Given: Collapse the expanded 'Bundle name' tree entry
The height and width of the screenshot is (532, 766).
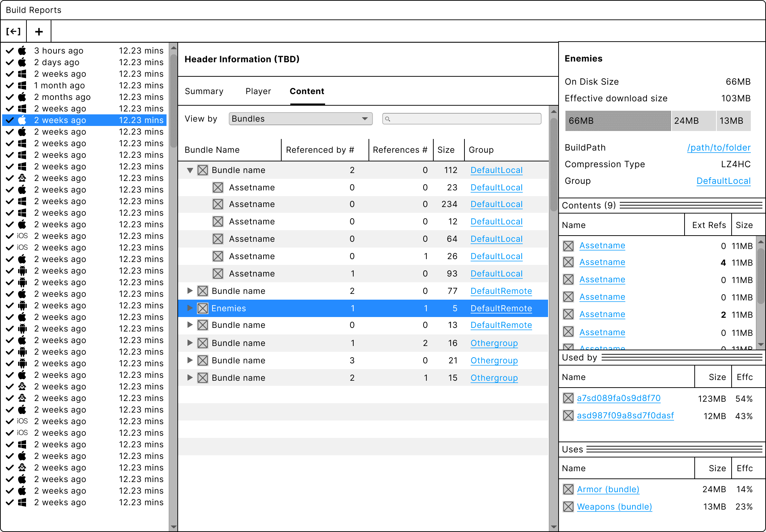Looking at the screenshot, I should (x=190, y=170).
